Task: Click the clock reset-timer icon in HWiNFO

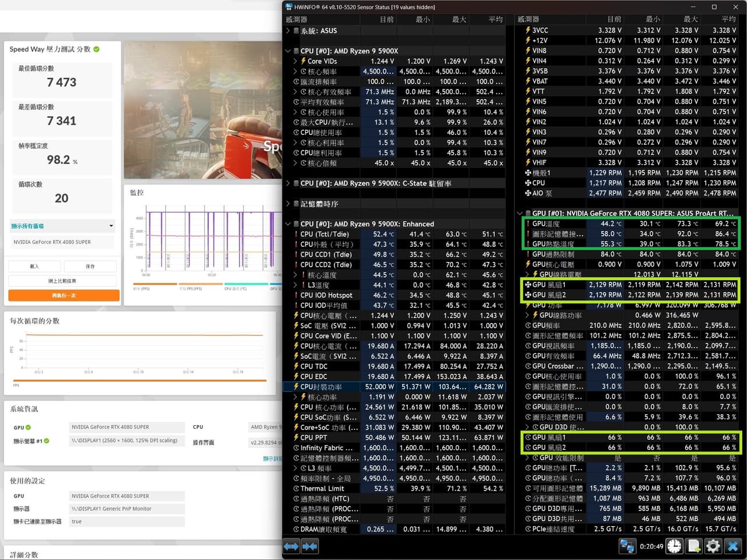Action: click(x=675, y=547)
